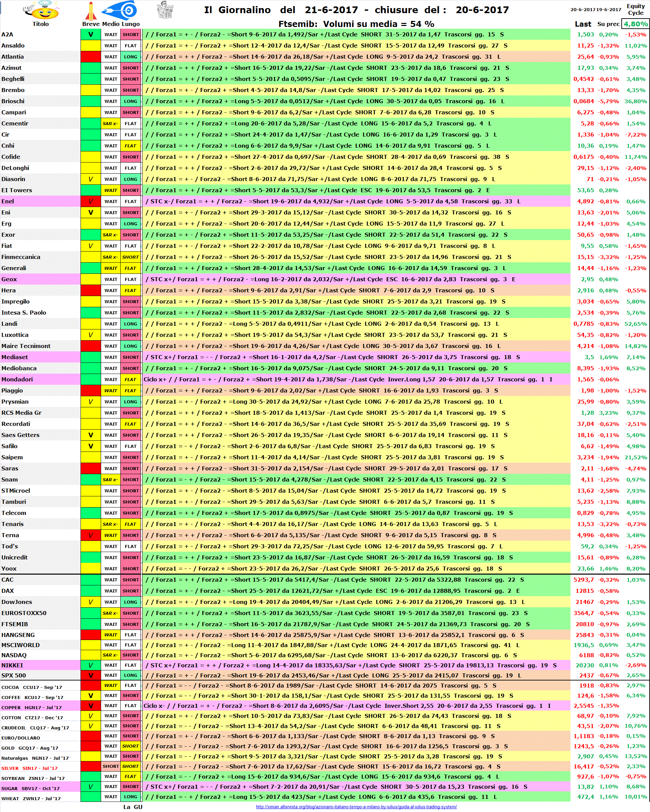The height and width of the screenshot is (812, 650).
Task: Select Landi's equity value 52,65%
Action: [636, 324]
